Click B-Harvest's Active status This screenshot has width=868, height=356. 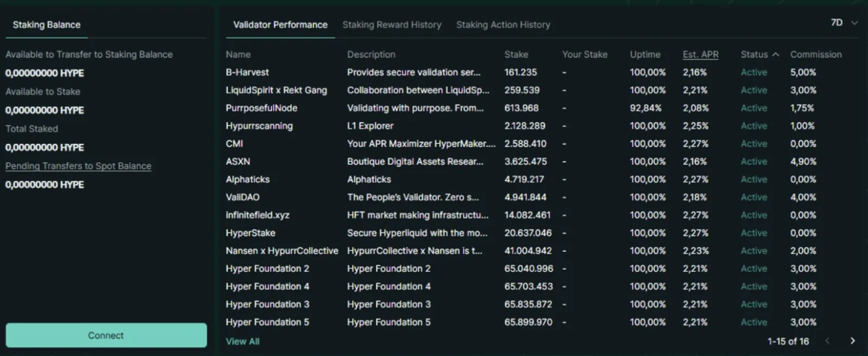(x=754, y=72)
